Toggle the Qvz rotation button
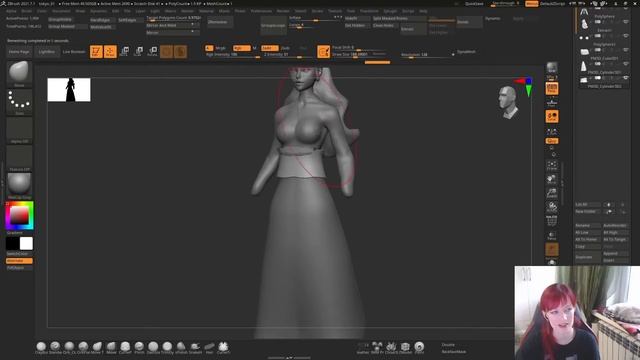This screenshot has height=360, width=640. pos(552,141)
